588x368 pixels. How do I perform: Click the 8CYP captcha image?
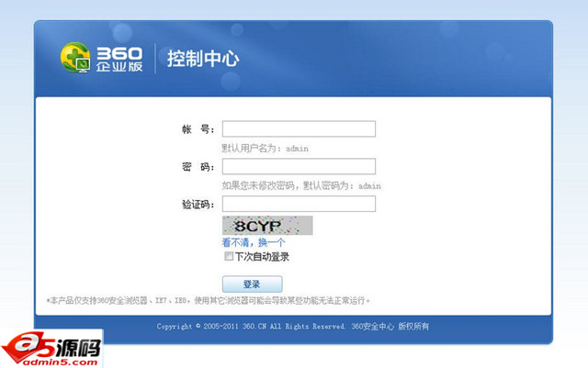(267, 226)
